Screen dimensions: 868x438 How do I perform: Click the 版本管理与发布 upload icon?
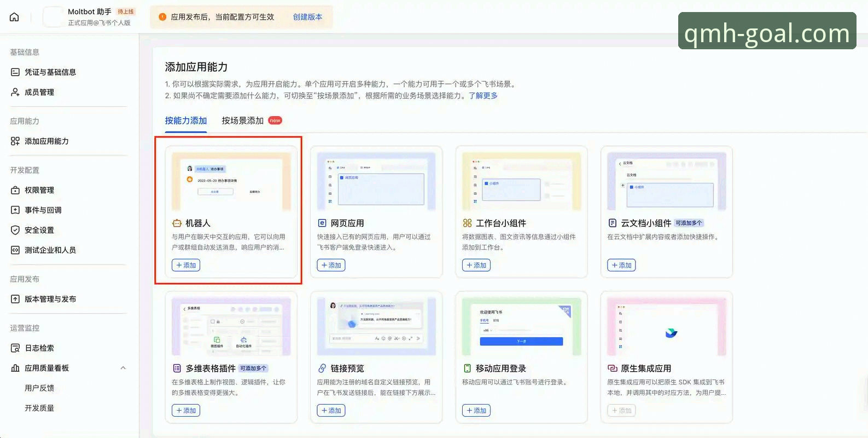click(x=15, y=299)
